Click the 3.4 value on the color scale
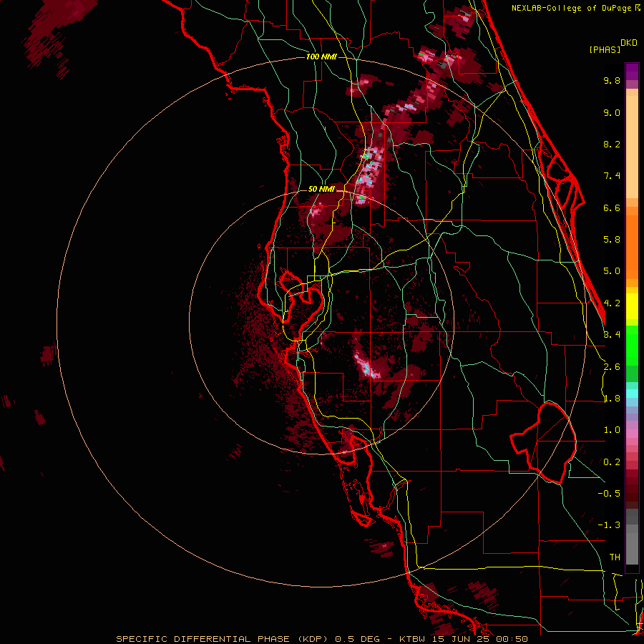This screenshot has height=644, width=644. tap(612, 335)
